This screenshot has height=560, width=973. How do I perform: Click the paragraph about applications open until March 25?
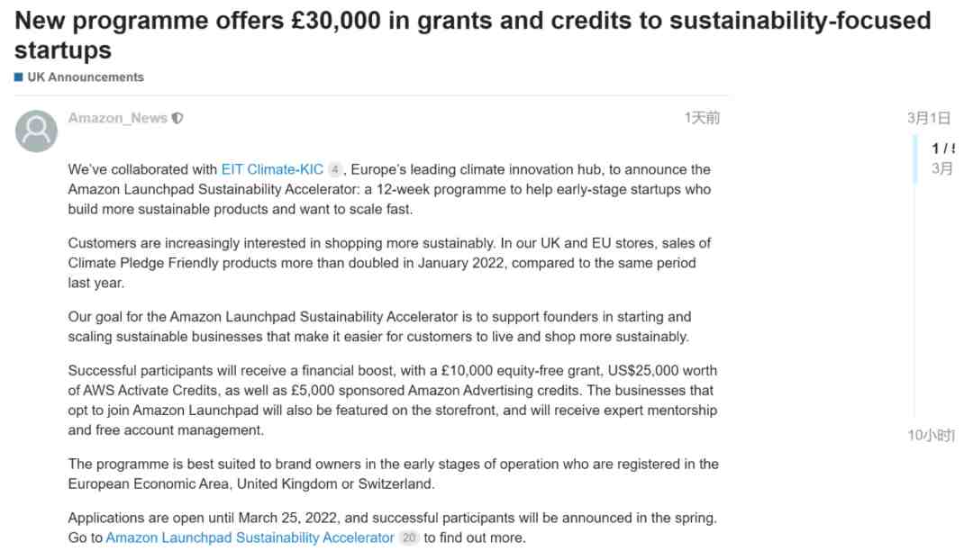tap(393, 528)
